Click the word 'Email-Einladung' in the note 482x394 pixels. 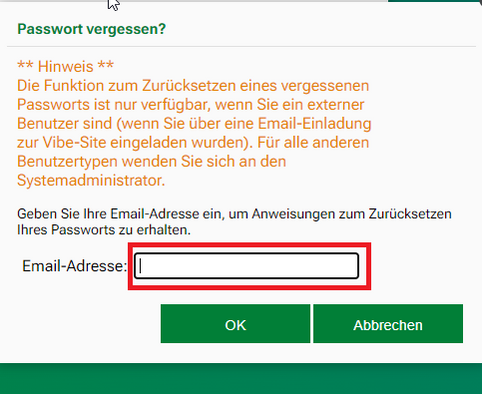pos(314,124)
